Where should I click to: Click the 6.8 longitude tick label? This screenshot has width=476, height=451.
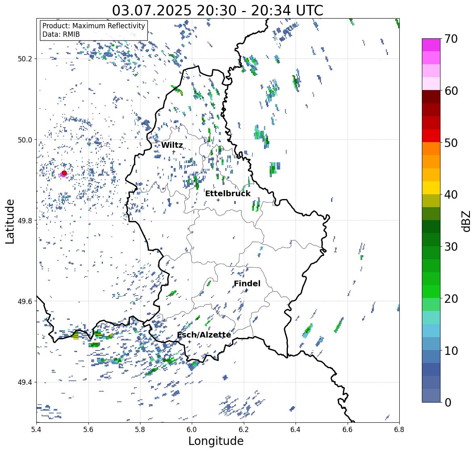tap(399, 429)
